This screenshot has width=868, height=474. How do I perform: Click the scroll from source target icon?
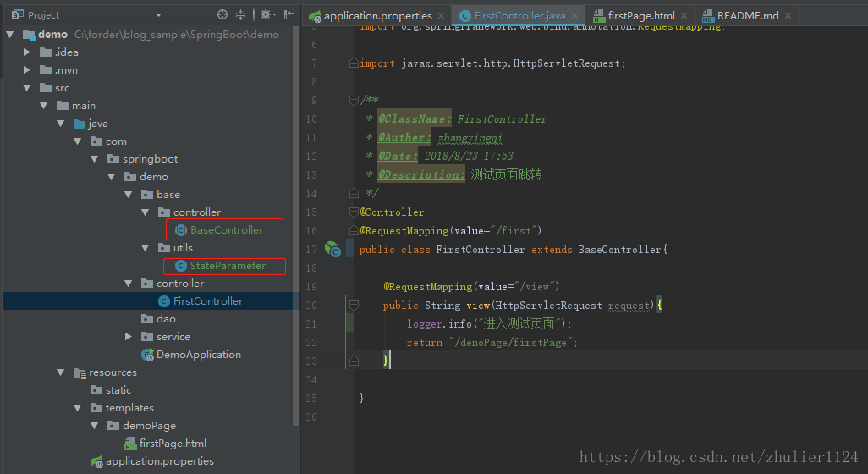click(222, 14)
